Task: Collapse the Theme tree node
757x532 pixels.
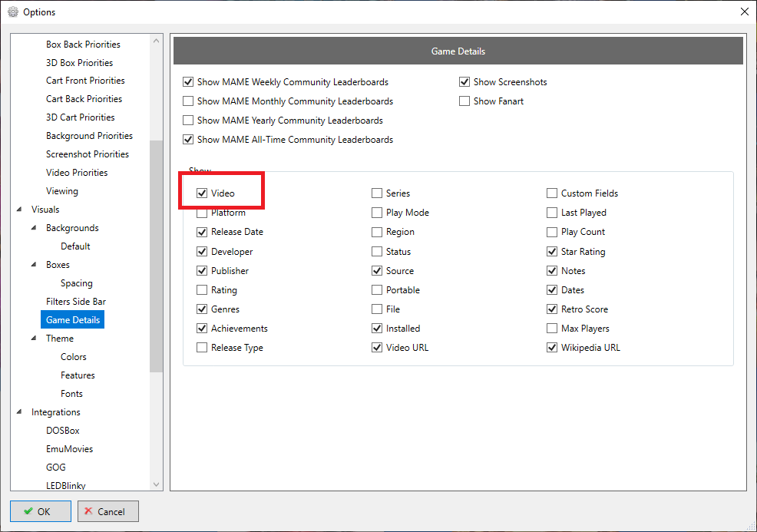Action: tap(34, 339)
